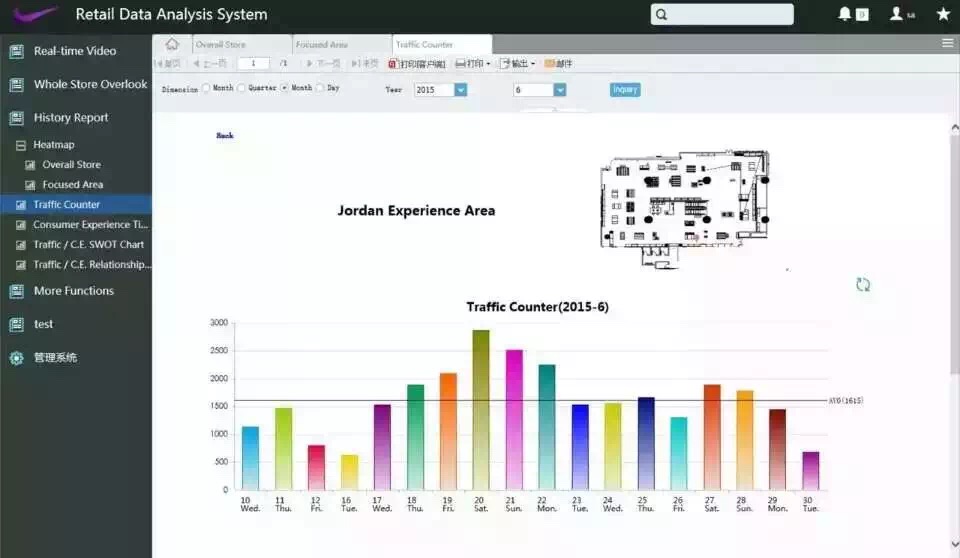Go to the home tab icon
The image size is (960, 558).
(x=172, y=44)
